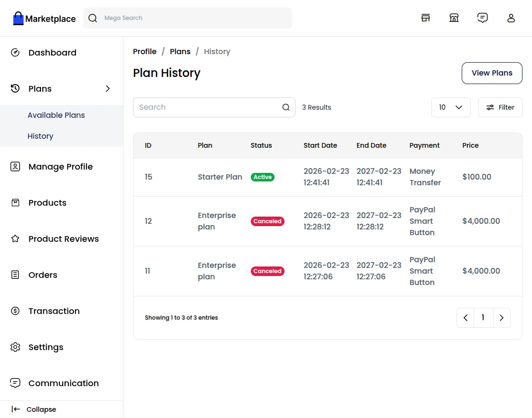Screen dimensions: 532x418
Task: Click the Settings gear icon in sidebar
Action: [x=15, y=347]
